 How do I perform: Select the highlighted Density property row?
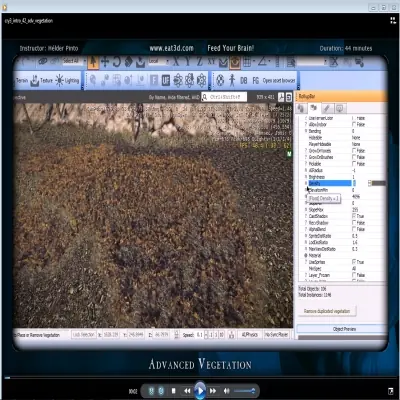pos(344,183)
